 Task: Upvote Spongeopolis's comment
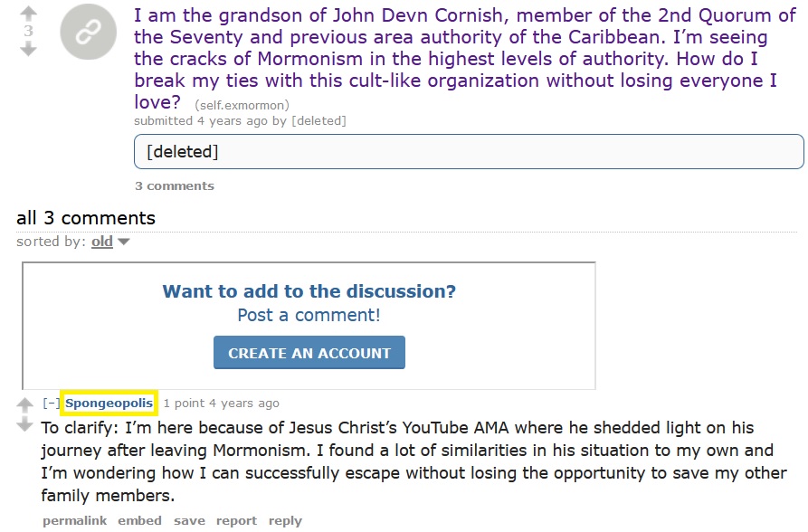[24, 405]
